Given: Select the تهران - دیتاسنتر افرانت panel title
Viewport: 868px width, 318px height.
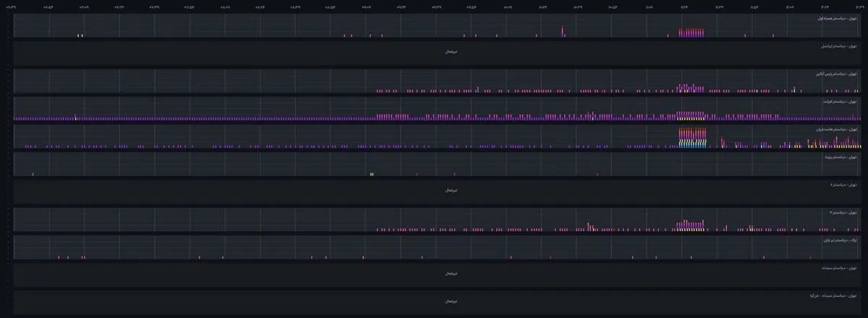Looking at the screenshot, I should (839, 101).
